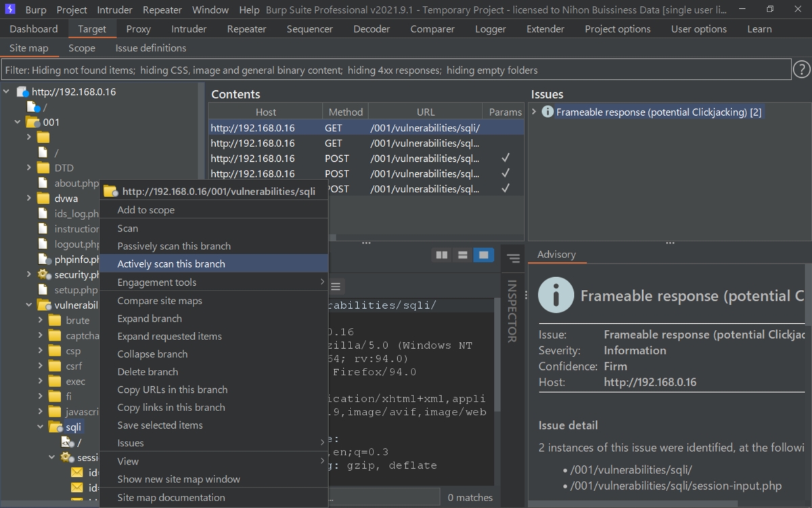Click the session-input gear icon under sqli
The width and height of the screenshot is (812, 508).
pos(67,457)
